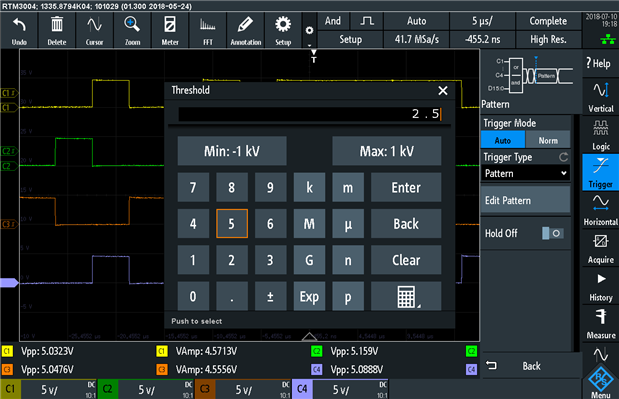Select the Giga (G) unit key
Screen dimensions: 619x399
(309, 260)
